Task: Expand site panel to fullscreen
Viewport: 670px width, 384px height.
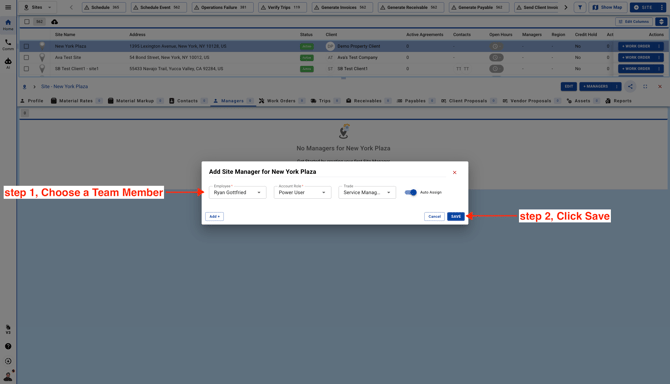Action: pyautogui.click(x=645, y=86)
